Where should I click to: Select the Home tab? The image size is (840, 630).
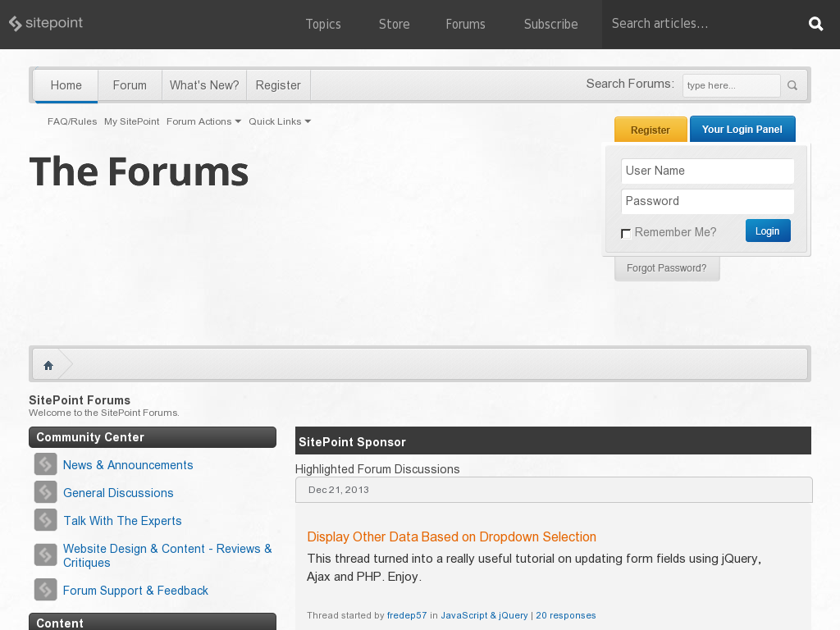(x=66, y=85)
